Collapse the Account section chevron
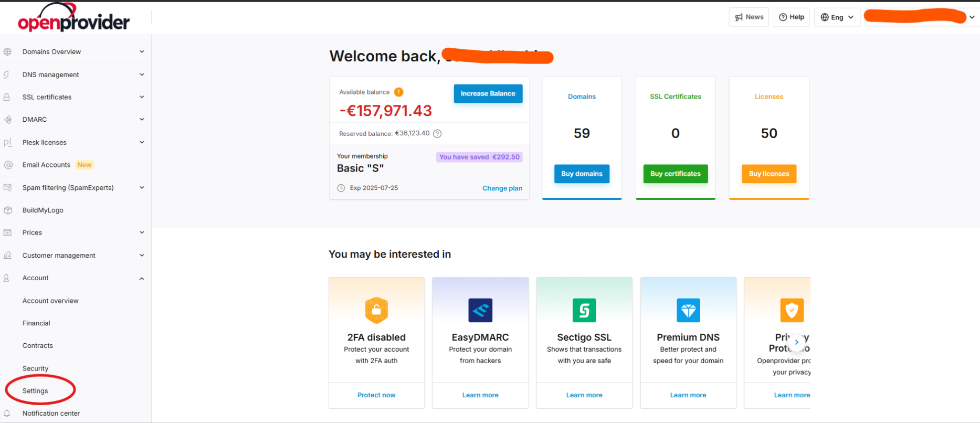 (x=142, y=278)
